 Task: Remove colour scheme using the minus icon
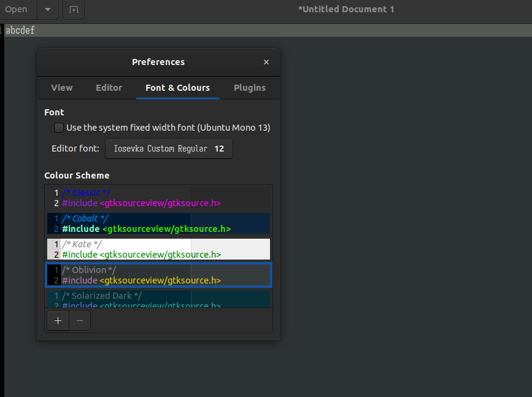point(80,321)
